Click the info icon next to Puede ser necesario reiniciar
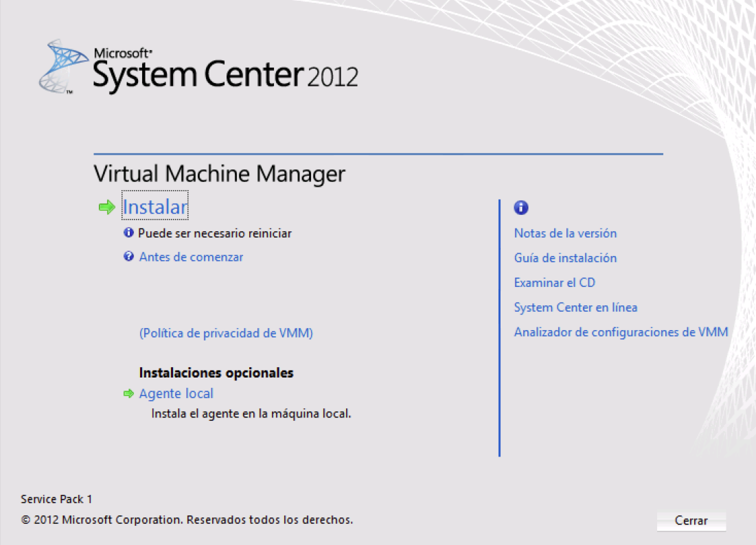Image resolution: width=756 pixels, height=545 pixels. [128, 233]
